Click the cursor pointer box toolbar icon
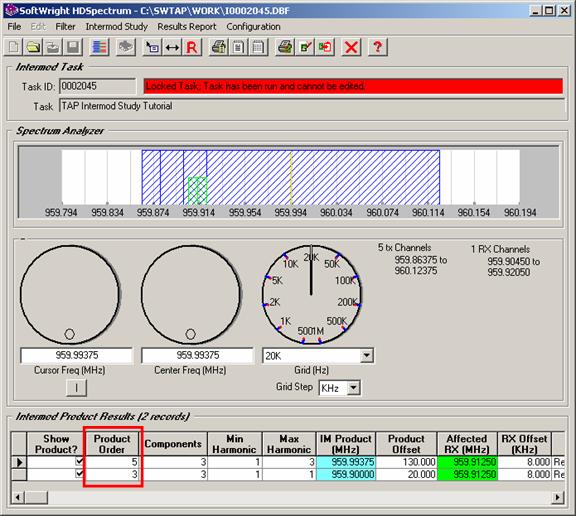Screen dimensions: 576x516 tap(152, 47)
